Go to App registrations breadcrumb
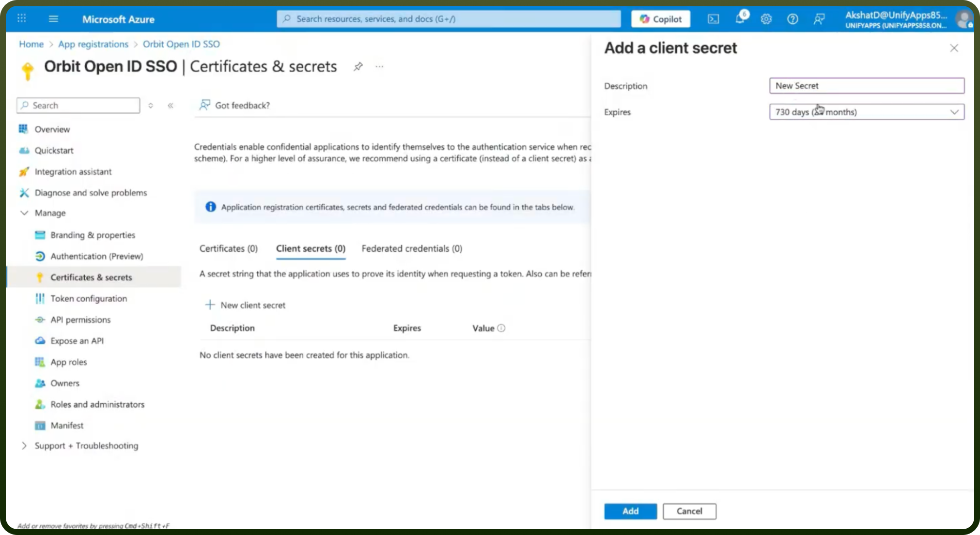The image size is (980, 535). (93, 44)
